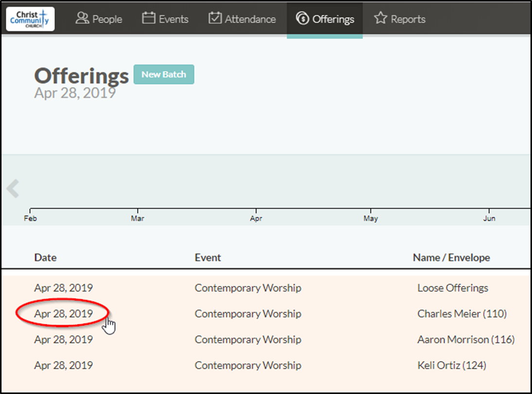Sort by Name / Envelope column header
This screenshot has height=394, width=532.
click(451, 257)
